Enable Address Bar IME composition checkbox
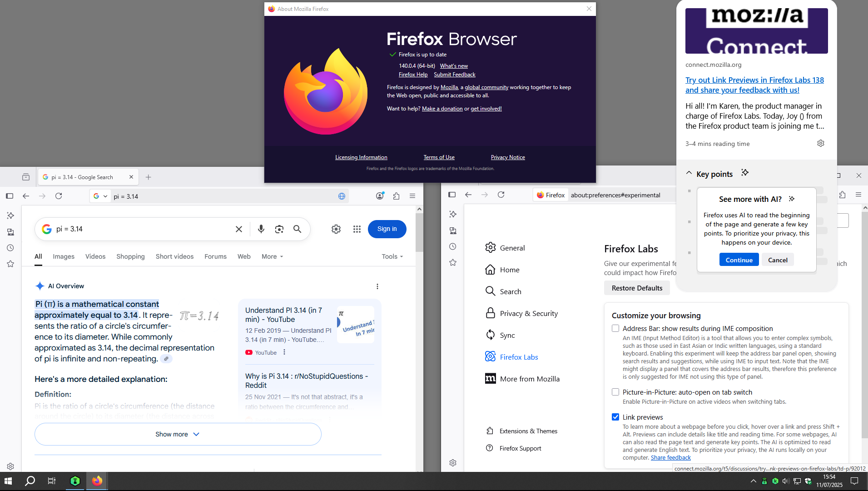This screenshot has height=491, width=868. pos(615,328)
